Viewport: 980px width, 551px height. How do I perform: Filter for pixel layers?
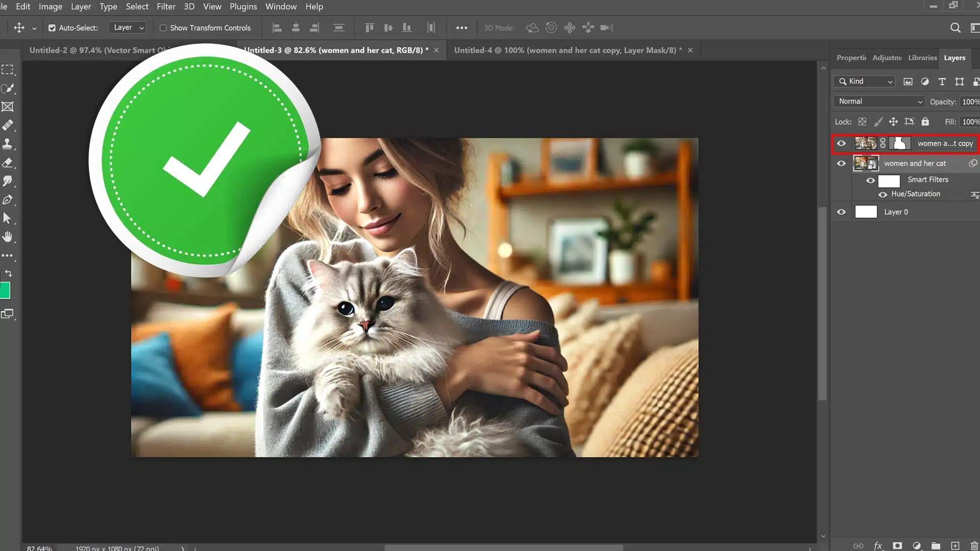(908, 82)
